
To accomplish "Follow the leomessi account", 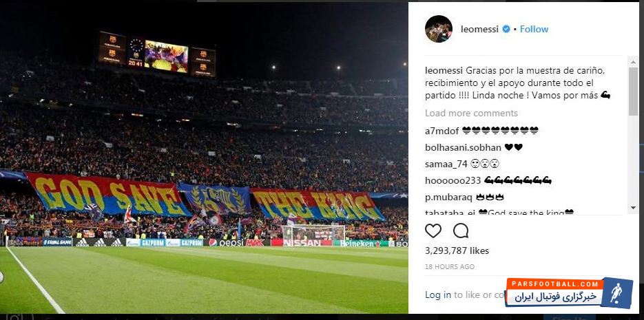I will (534, 29).
